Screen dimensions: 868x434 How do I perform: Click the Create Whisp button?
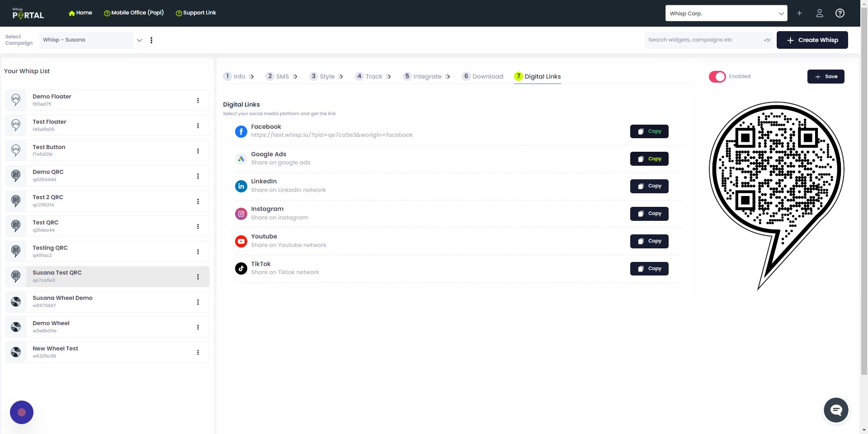[812, 40]
